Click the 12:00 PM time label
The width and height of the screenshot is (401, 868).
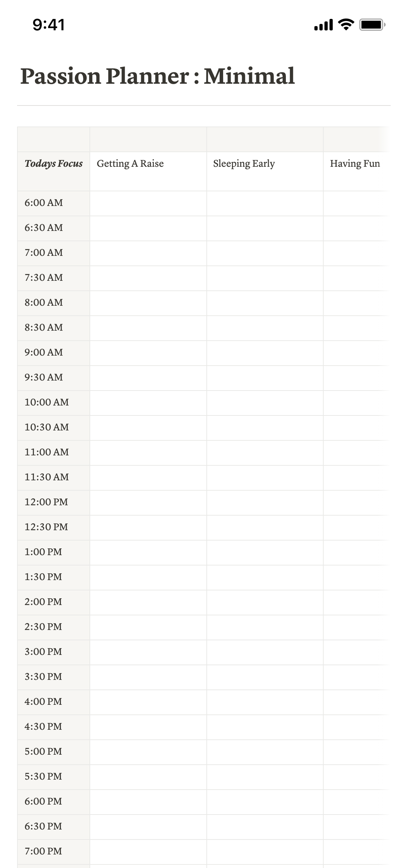tap(46, 502)
